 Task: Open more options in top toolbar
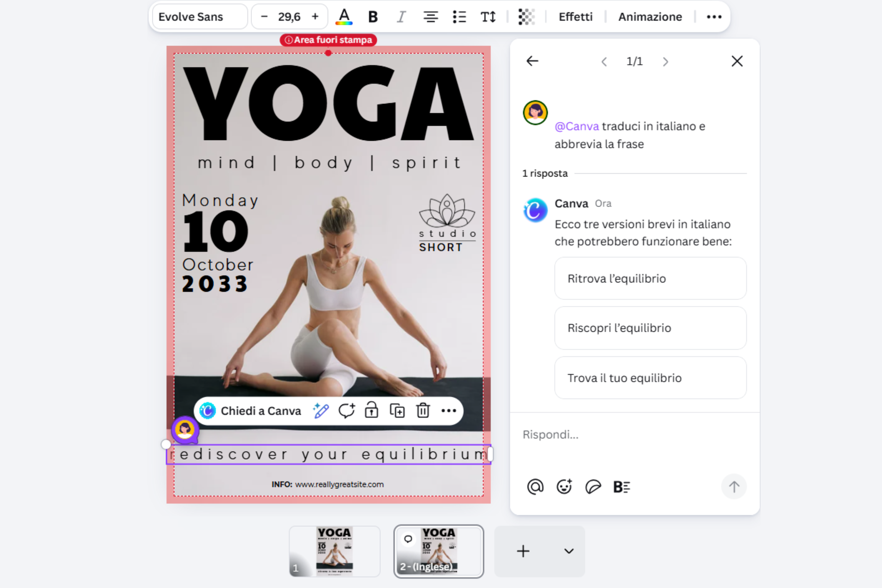coord(714,17)
